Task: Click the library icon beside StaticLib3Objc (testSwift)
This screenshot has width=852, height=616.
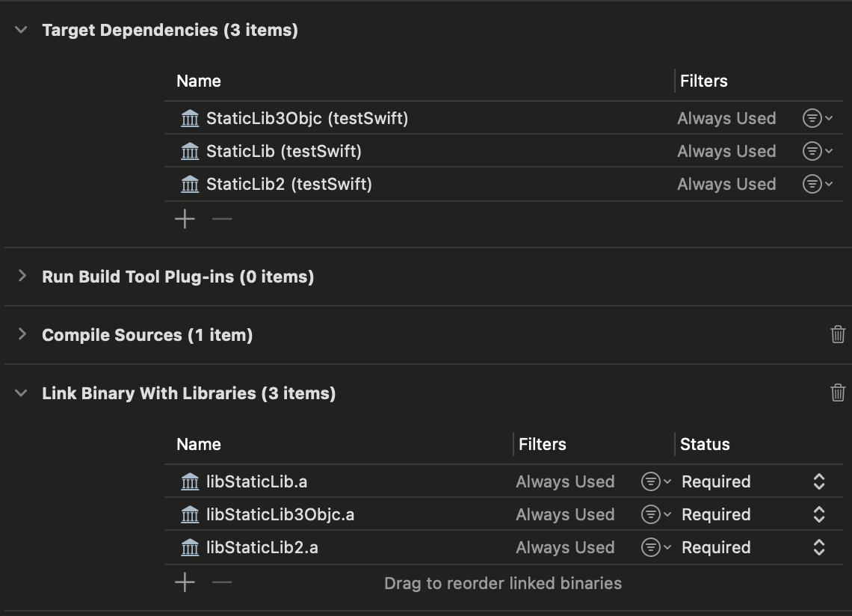Action: pyautogui.click(x=190, y=118)
